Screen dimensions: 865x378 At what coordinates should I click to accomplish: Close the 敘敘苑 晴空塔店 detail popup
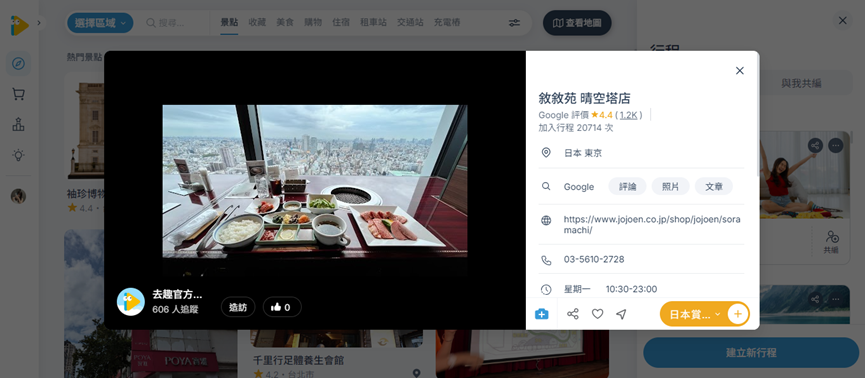point(740,71)
